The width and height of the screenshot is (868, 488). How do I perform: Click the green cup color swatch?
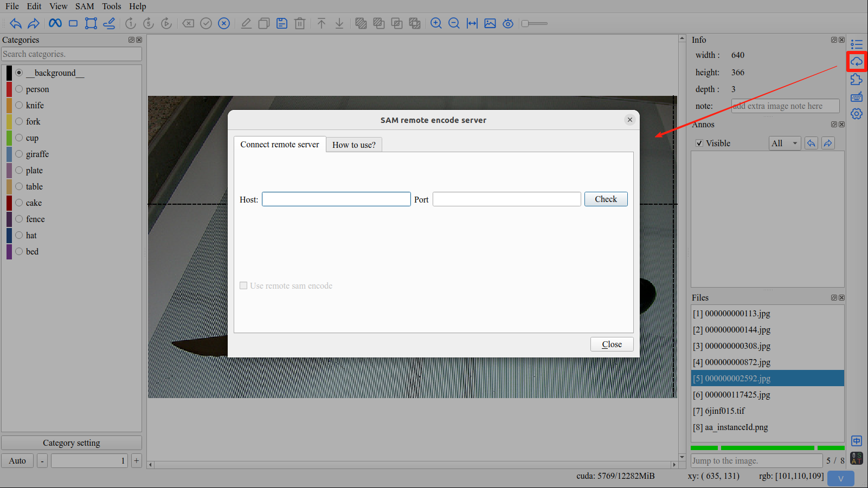coord(9,138)
